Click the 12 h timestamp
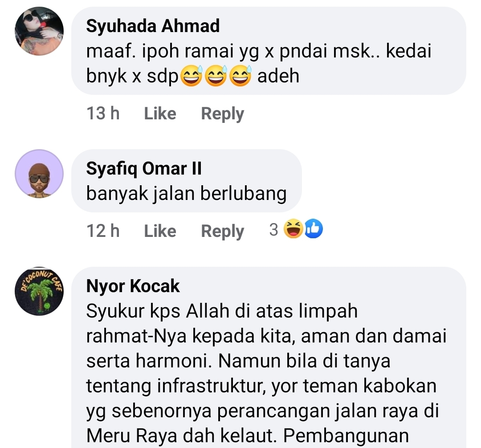 tap(103, 231)
